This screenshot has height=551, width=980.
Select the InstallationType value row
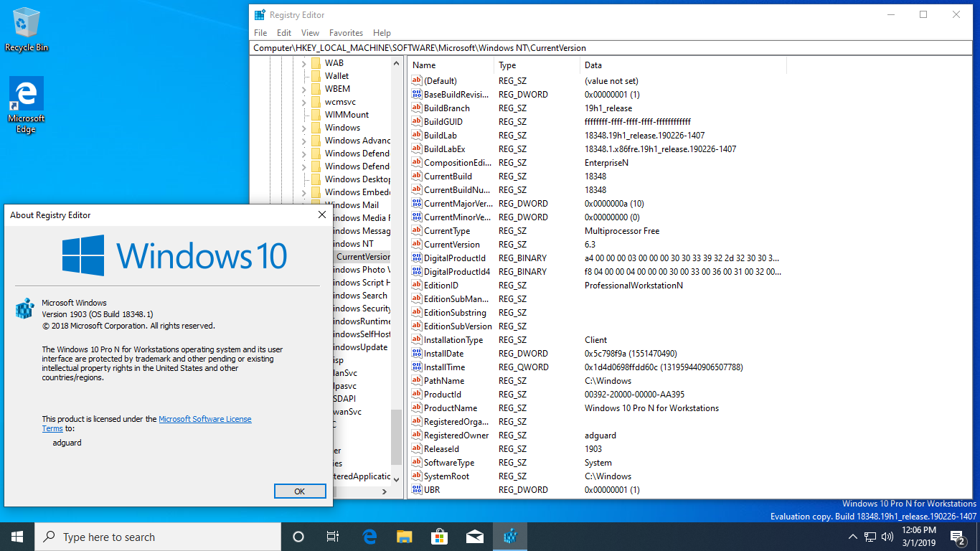(x=597, y=340)
